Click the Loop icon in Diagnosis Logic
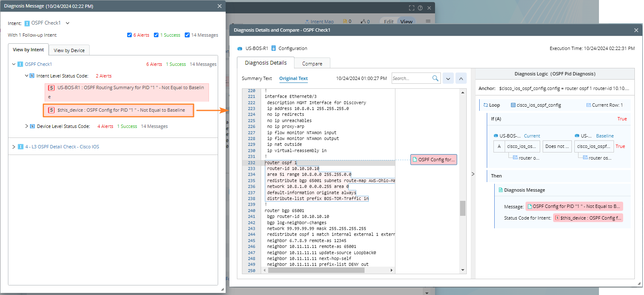The height and width of the screenshot is (295, 644). point(486,105)
